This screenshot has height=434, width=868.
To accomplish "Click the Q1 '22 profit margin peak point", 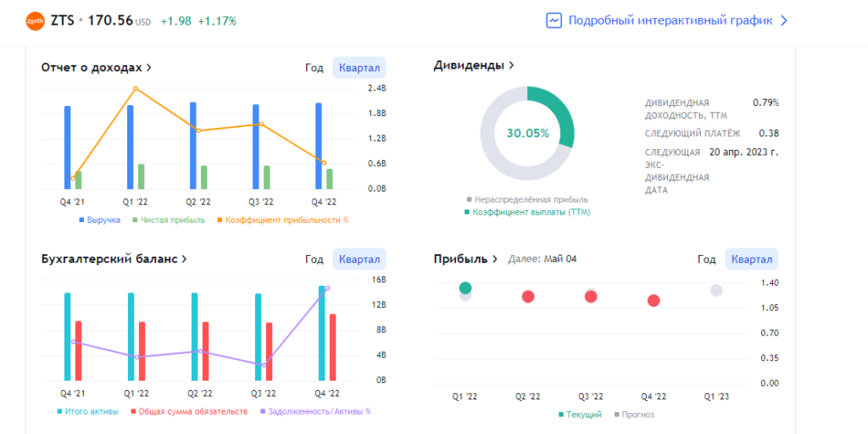I will (136, 88).
